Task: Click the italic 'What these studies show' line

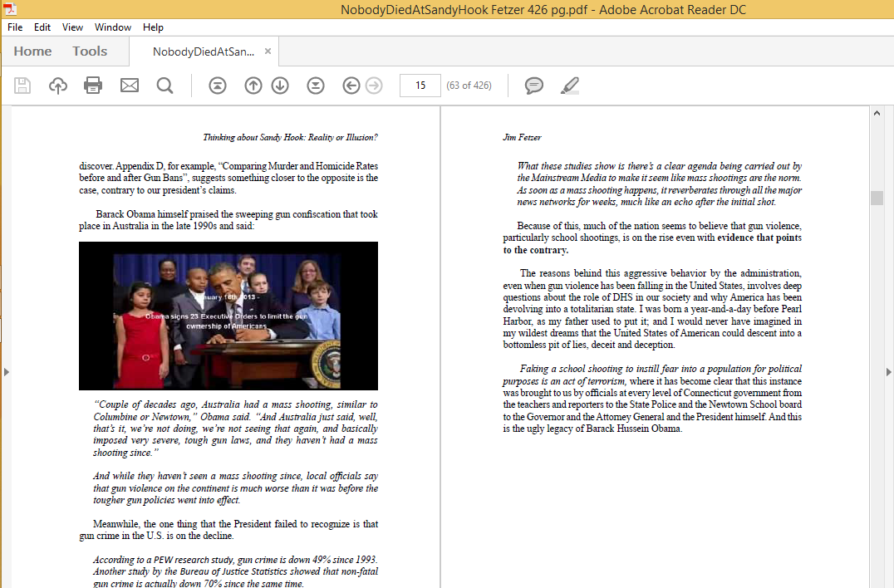Action: (659, 166)
